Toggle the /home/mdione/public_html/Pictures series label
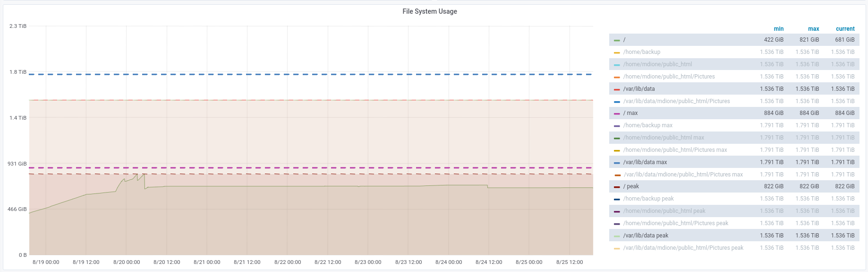Viewport: 868px width, 272px height. pyautogui.click(x=669, y=77)
